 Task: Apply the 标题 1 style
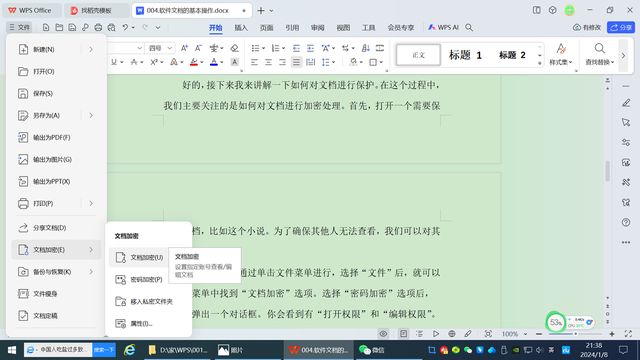click(x=465, y=55)
